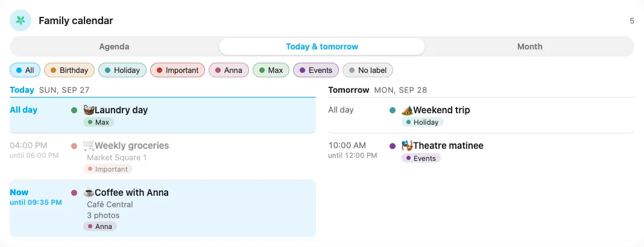The height and width of the screenshot is (247, 644).
Task: Click the Max tag under Laundry day
Action: [x=98, y=122]
